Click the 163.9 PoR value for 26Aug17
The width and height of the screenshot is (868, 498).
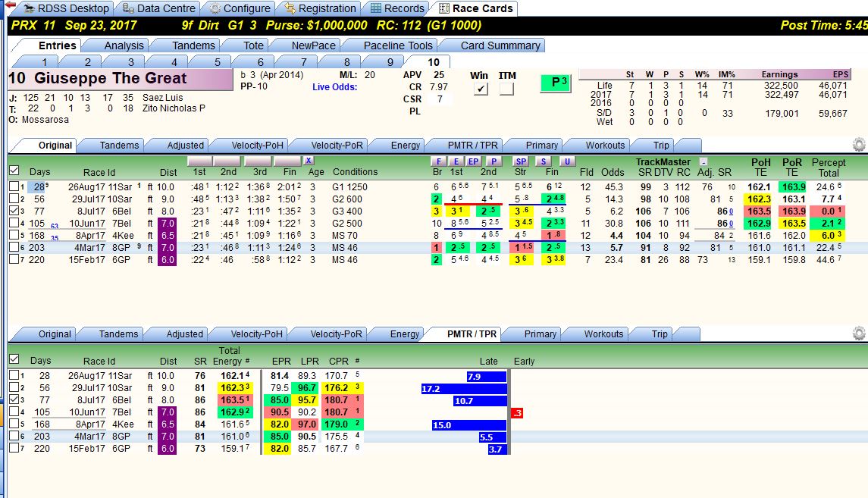(793, 187)
